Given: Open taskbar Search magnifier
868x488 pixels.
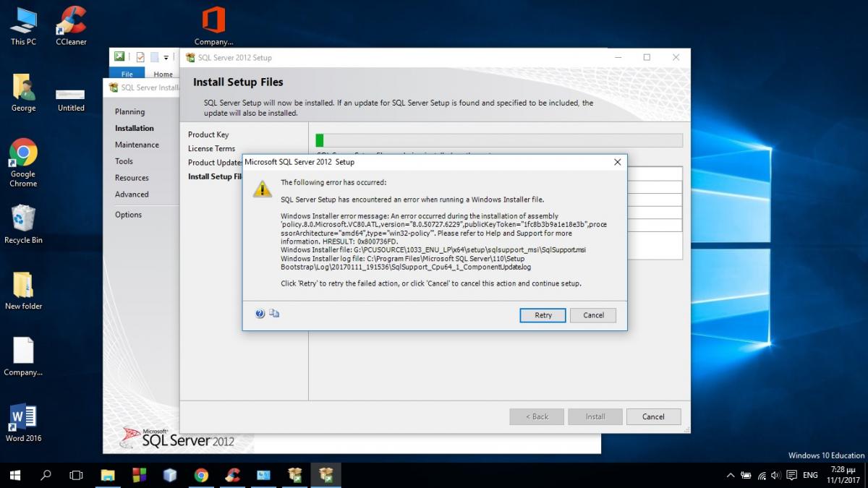Looking at the screenshot, I should tap(46, 475).
